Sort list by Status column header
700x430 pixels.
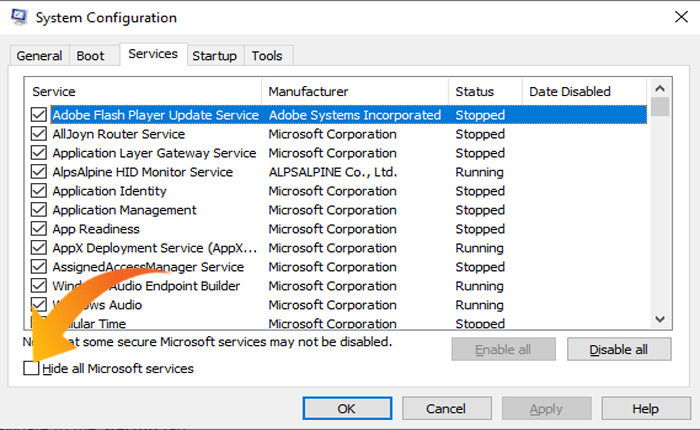coord(484,92)
